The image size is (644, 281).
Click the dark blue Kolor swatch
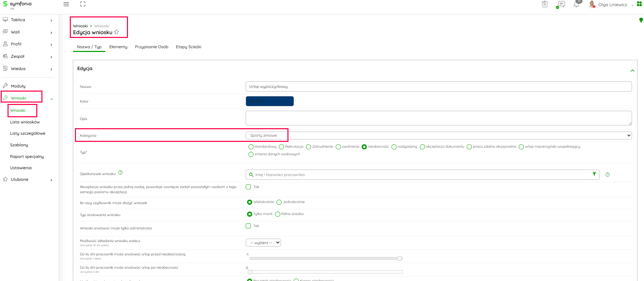[270, 101]
